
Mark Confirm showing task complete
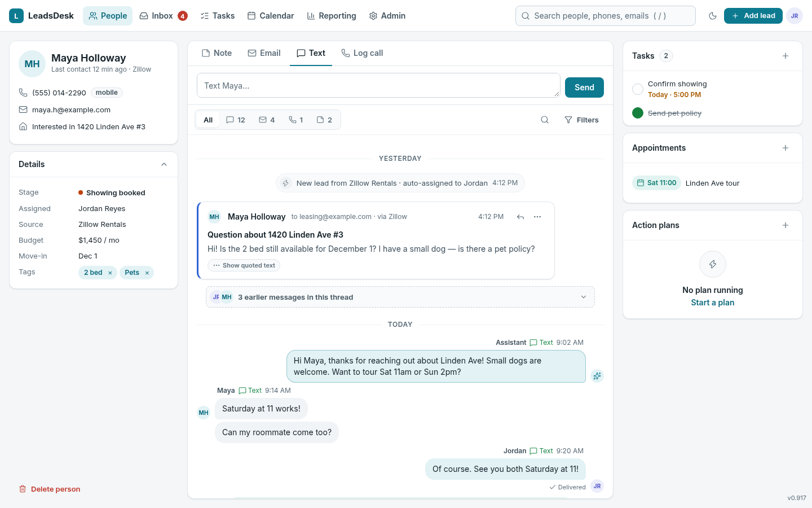coord(638,89)
